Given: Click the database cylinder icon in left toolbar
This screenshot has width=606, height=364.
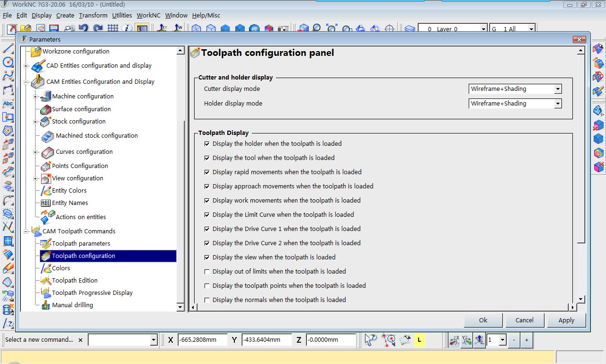Looking at the screenshot, I should pos(8,310).
